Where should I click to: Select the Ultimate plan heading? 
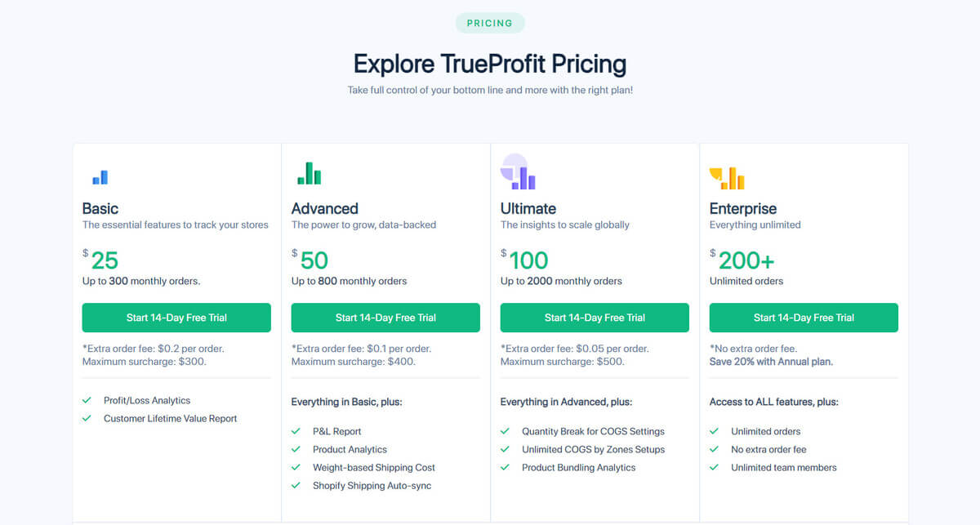tap(528, 208)
